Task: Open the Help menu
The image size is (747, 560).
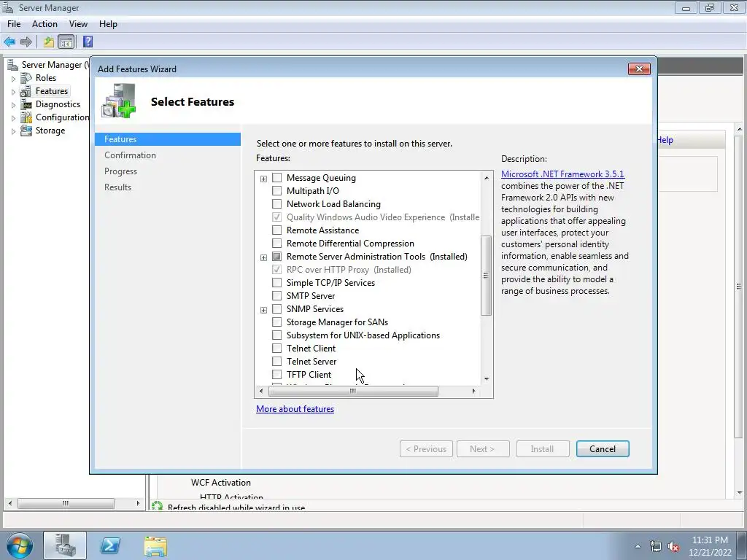Action: pyautogui.click(x=108, y=24)
